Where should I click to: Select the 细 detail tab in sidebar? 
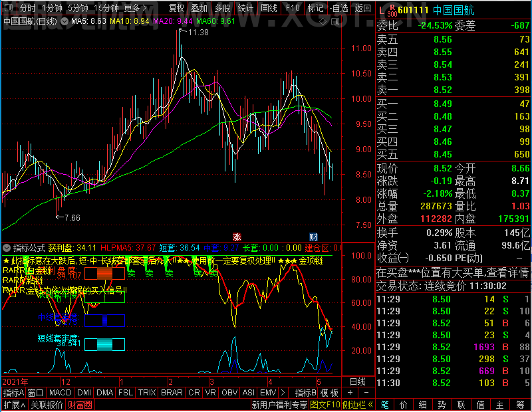(x=423, y=405)
